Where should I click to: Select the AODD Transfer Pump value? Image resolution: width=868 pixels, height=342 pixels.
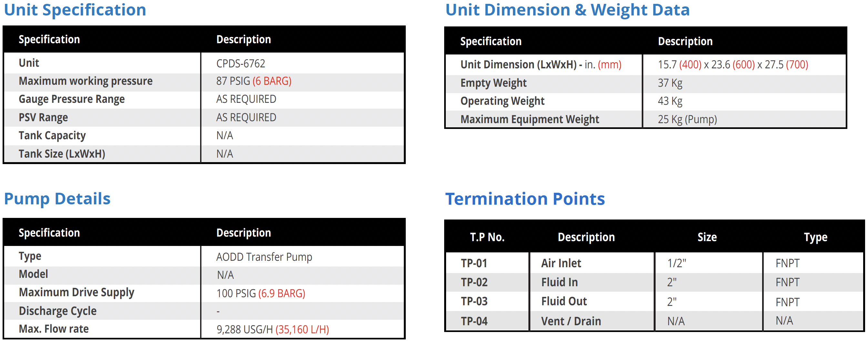coord(264,257)
